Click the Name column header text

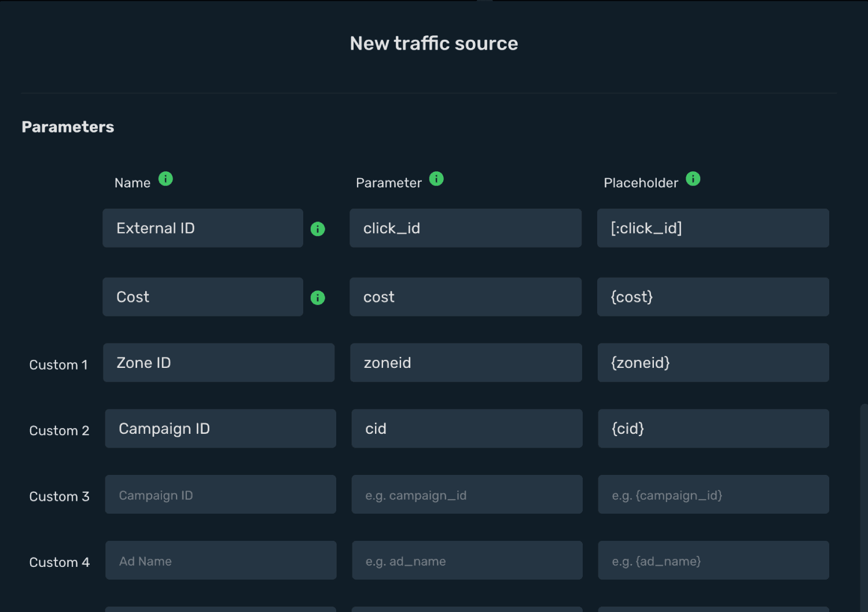click(x=133, y=183)
